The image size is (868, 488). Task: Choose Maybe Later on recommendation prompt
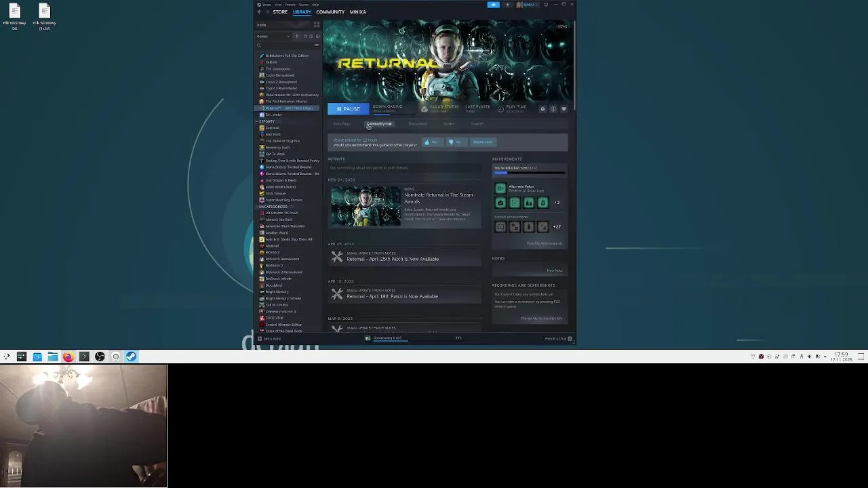483,142
